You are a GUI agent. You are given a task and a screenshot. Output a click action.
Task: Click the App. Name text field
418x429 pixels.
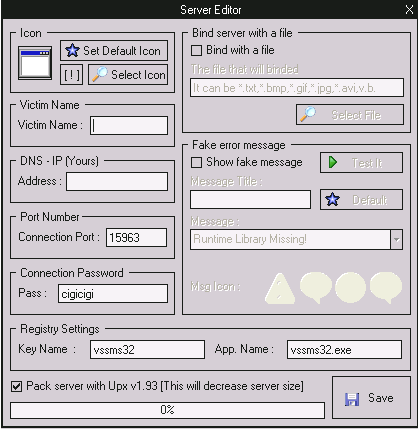tap(344, 350)
